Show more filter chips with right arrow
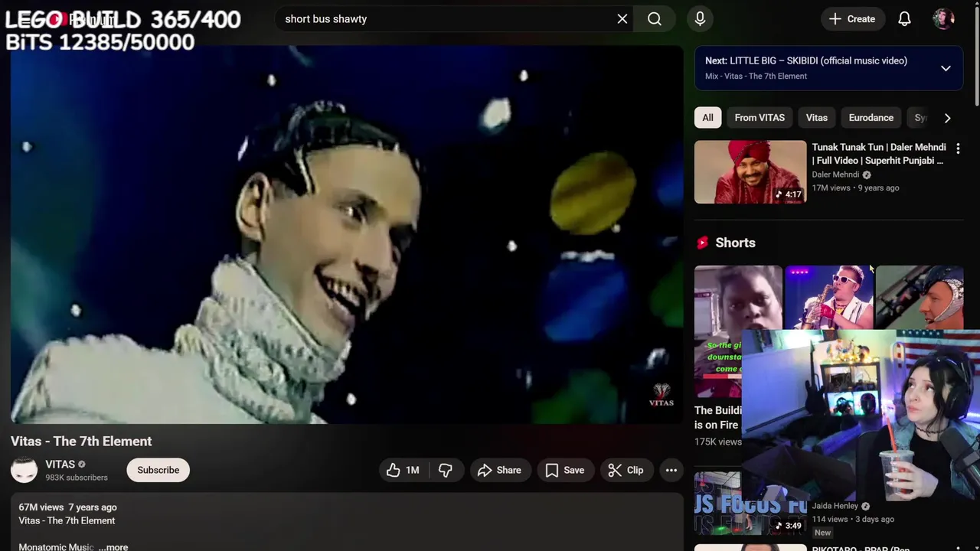Viewport: 980px width, 551px height. pyautogui.click(x=947, y=118)
